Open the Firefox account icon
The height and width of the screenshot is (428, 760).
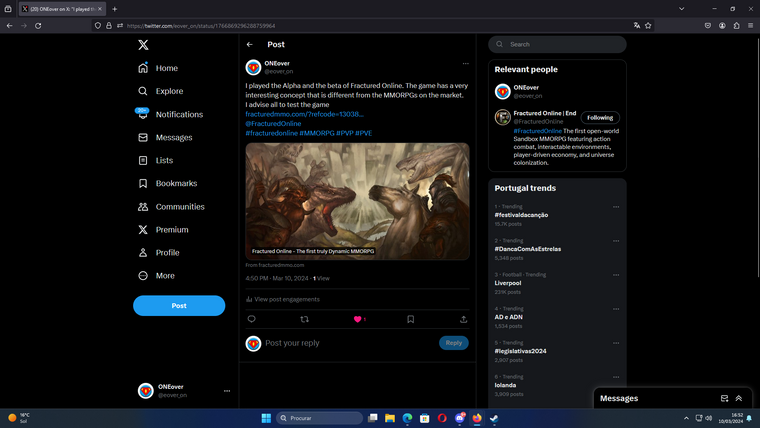tap(722, 26)
